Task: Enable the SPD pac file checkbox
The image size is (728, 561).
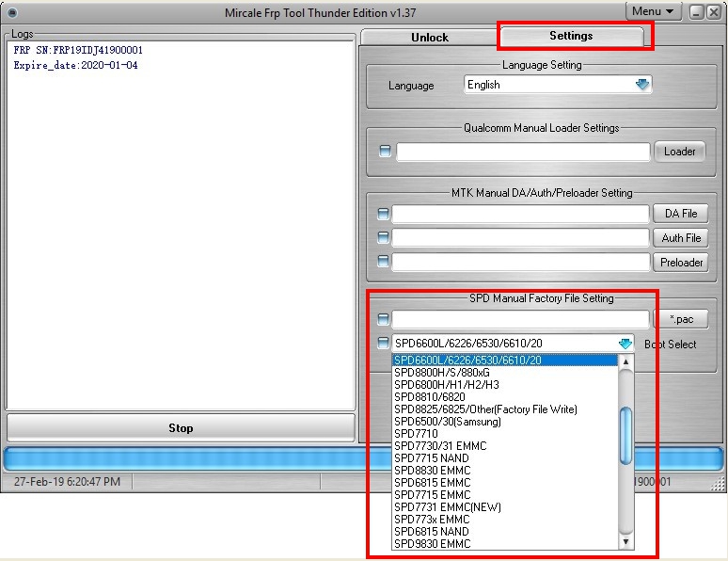Action: pyautogui.click(x=383, y=319)
